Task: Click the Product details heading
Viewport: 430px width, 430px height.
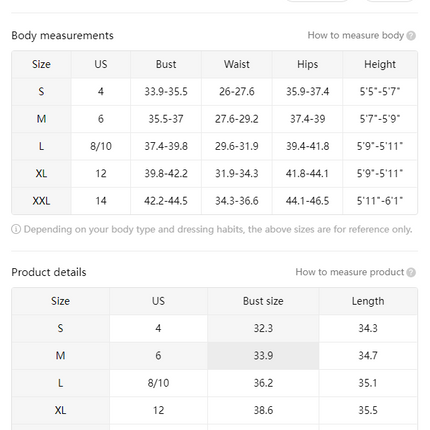Action: point(49,272)
